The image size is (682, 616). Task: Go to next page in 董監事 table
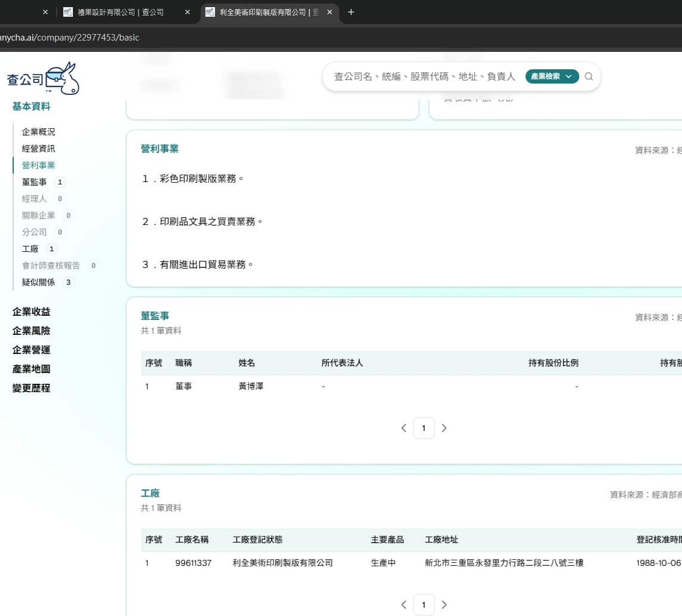tap(444, 428)
